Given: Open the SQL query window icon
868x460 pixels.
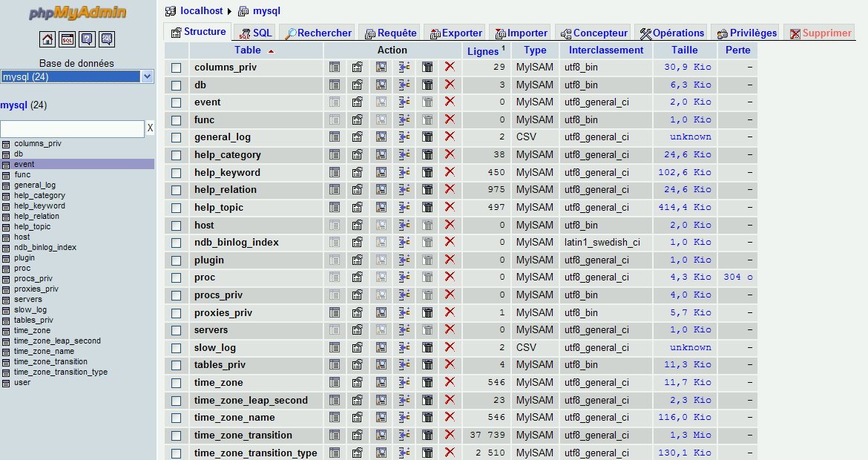Looking at the screenshot, I should click(x=68, y=39).
